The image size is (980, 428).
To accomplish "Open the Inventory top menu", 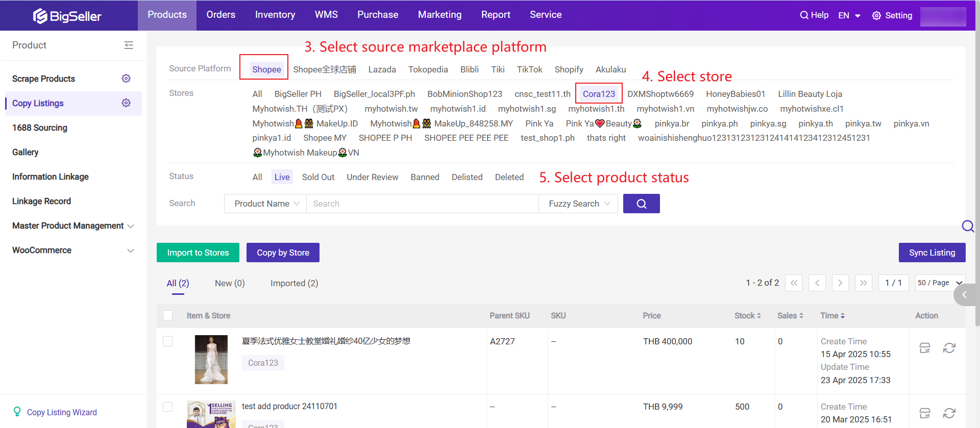I will (275, 15).
